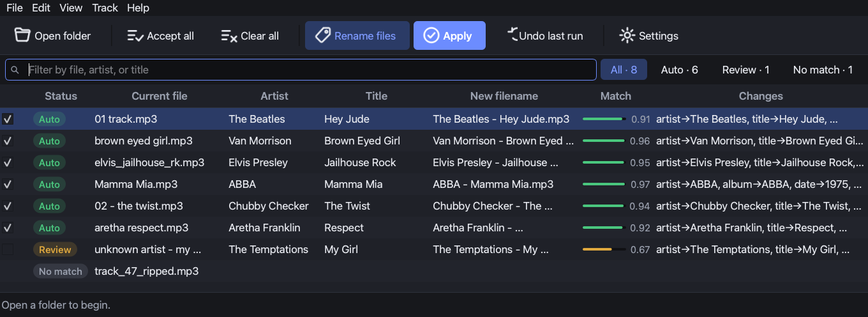Click the Aretha Franklin artist cell
The image size is (868, 317).
(264, 228)
